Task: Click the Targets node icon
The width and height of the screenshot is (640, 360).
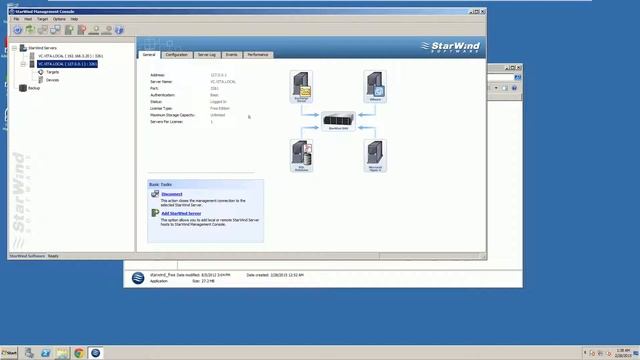Action: pyautogui.click(x=40, y=72)
